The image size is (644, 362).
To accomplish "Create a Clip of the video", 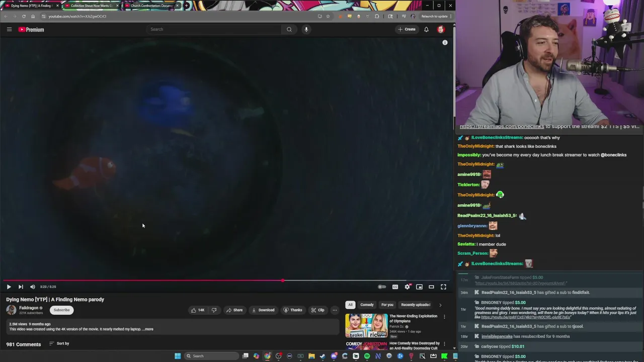I will tap(317, 310).
